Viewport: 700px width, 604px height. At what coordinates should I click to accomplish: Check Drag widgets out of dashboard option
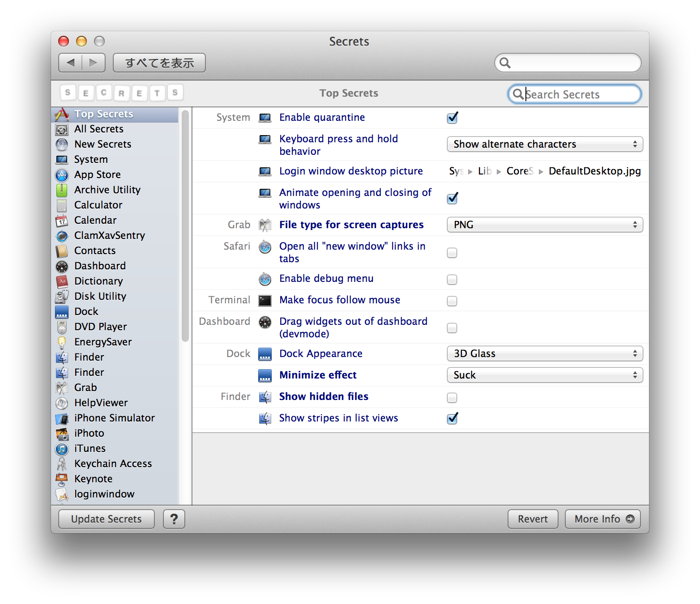click(452, 328)
